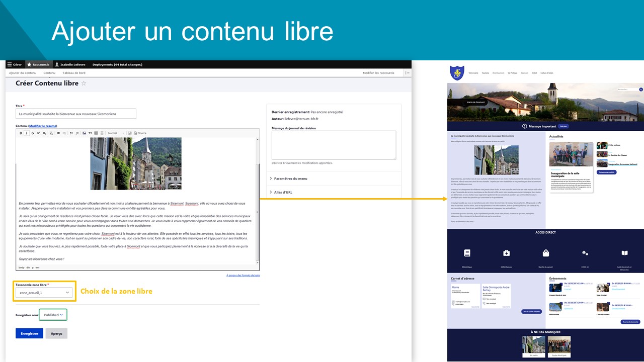
Task: Switch the editor to Source view
Action: click(139, 133)
